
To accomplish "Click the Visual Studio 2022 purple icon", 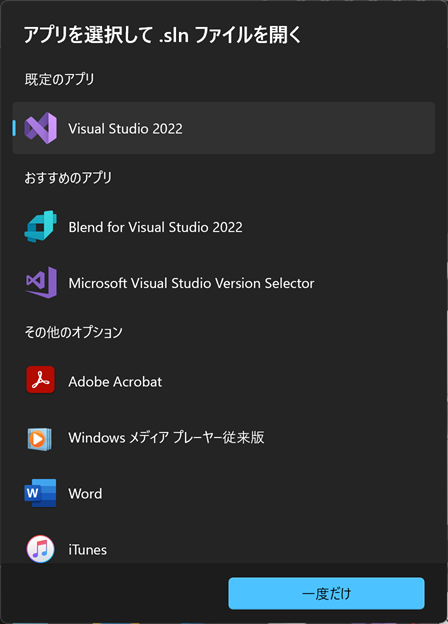I will (41, 128).
